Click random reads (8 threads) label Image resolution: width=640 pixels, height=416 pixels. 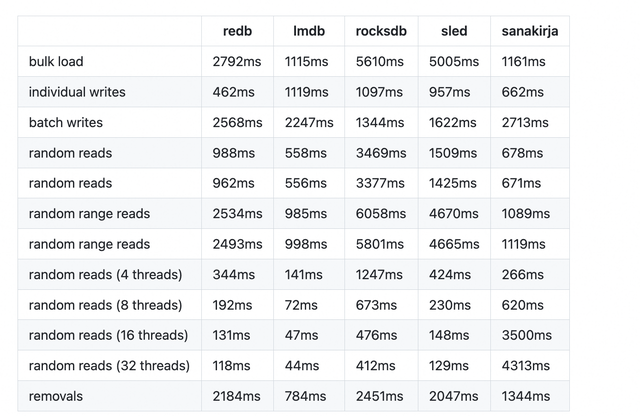click(x=105, y=305)
